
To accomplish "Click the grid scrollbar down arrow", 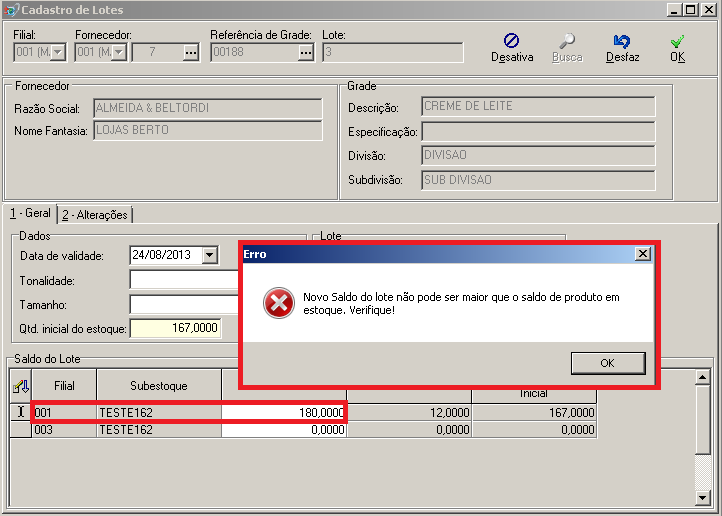I will tap(702, 497).
